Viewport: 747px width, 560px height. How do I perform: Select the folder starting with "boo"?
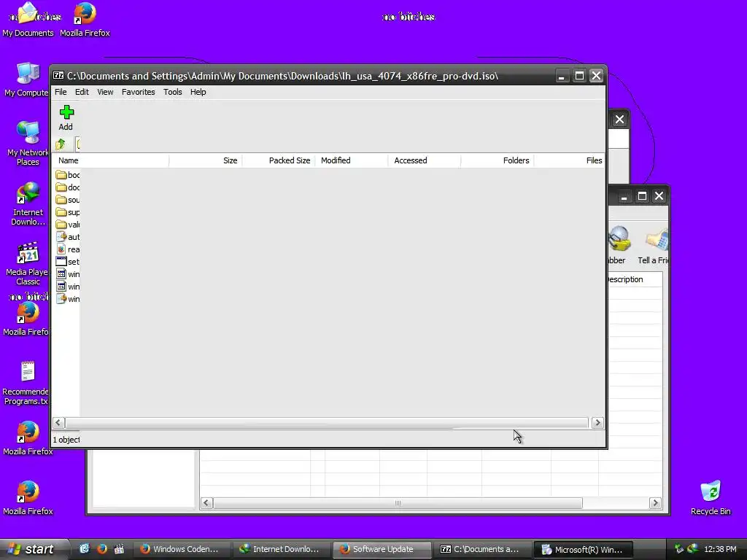click(68, 175)
